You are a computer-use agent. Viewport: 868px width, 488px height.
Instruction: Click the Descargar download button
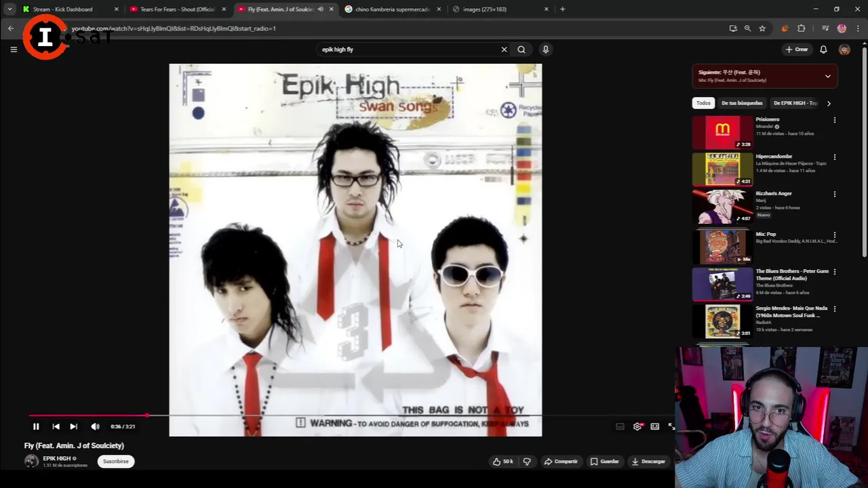pos(648,462)
